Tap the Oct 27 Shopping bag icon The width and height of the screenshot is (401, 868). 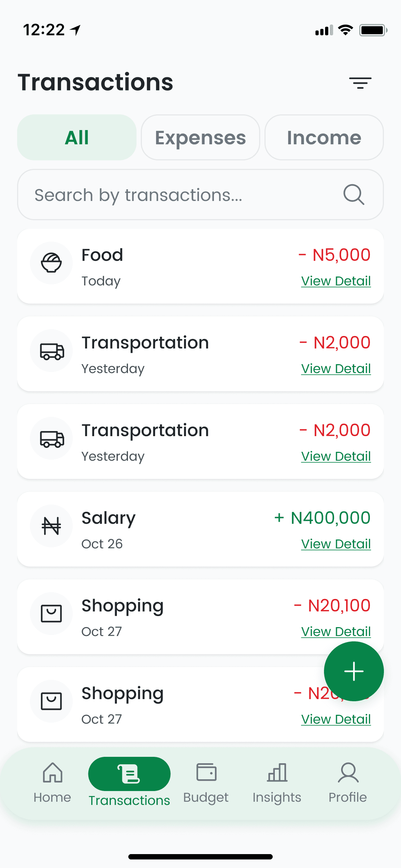pyautogui.click(x=51, y=614)
